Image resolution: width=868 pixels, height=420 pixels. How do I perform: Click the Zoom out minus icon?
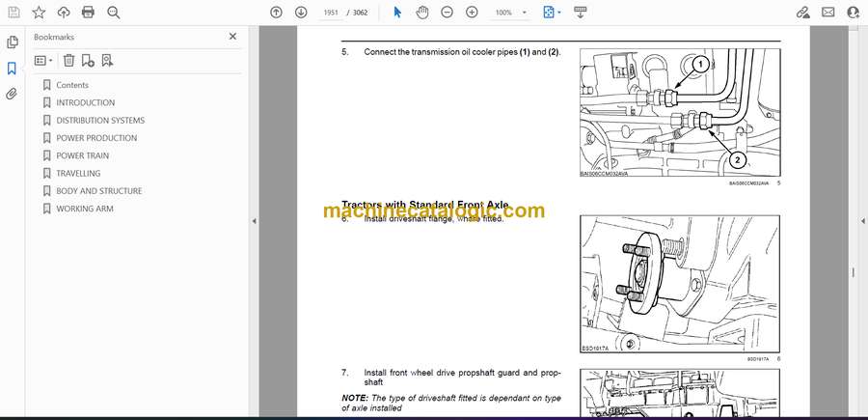(x=447, y=13)
